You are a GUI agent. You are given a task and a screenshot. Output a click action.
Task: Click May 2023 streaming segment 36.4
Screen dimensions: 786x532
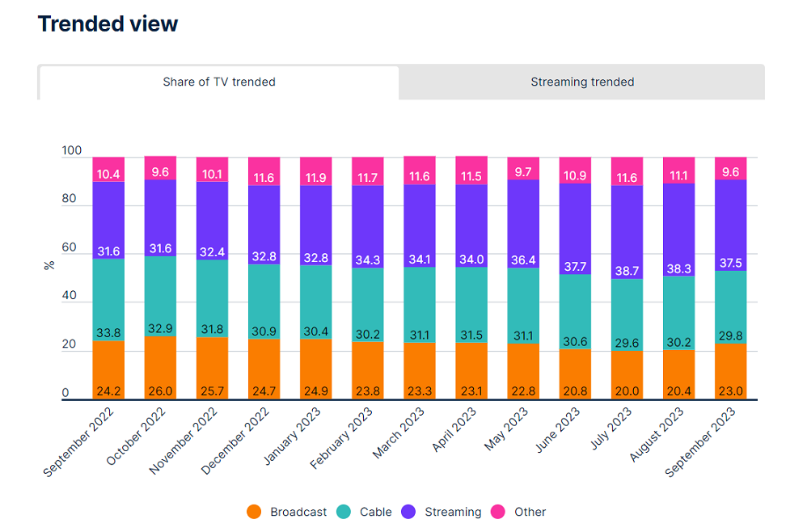[523, 224]
